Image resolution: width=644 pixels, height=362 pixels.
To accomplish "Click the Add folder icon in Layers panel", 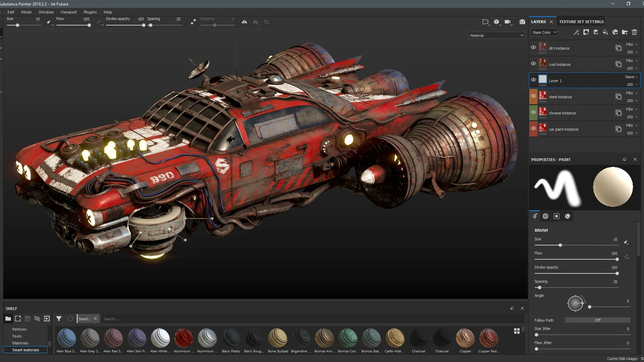I will coord(625,32).
